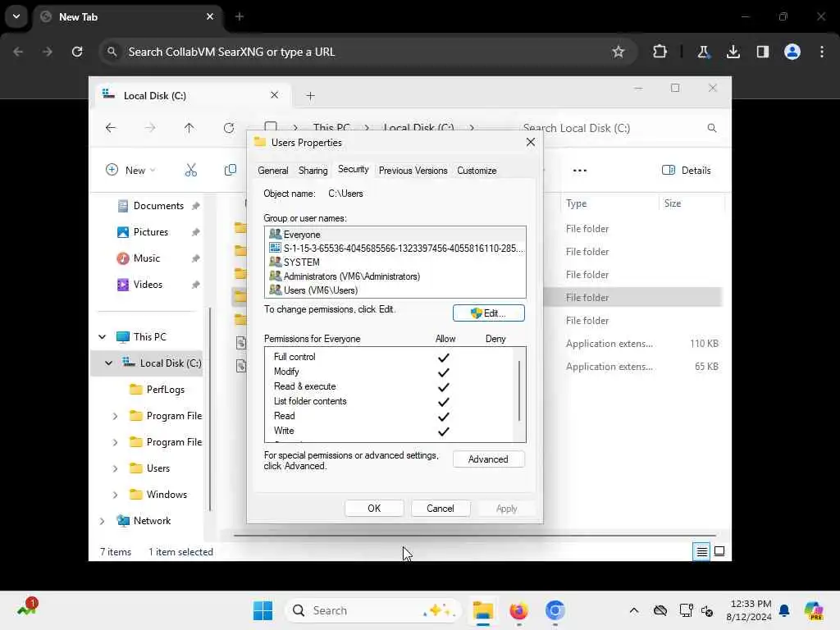Expand the Network tree node

[x=103, y=521]
